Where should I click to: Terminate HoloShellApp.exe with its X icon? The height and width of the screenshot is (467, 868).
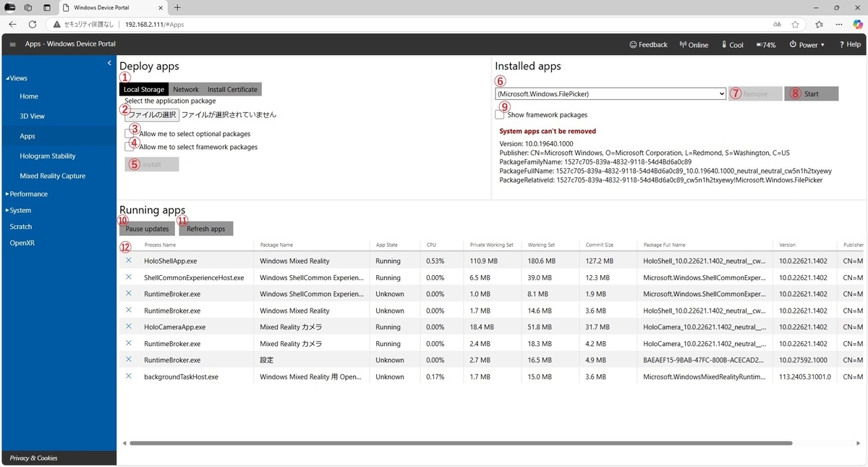[x=129, y=260]
